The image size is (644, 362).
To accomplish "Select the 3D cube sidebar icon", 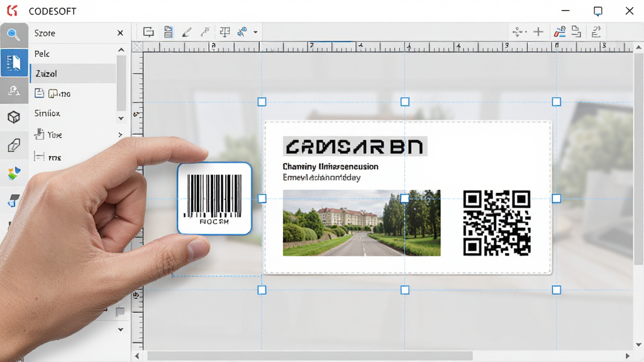I will [x=14, y=118].
